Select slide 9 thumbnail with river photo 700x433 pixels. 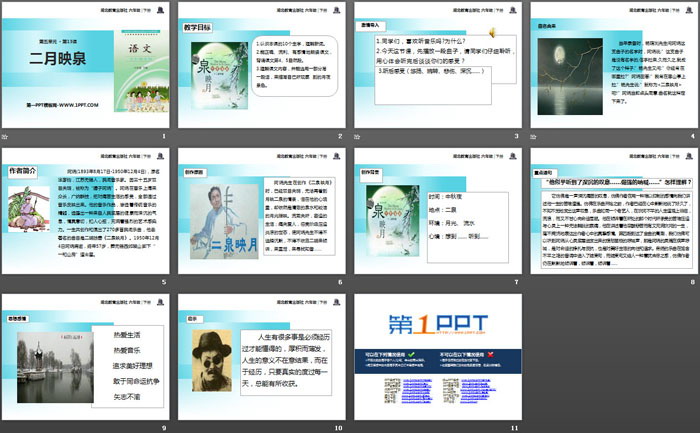point(86,357)
